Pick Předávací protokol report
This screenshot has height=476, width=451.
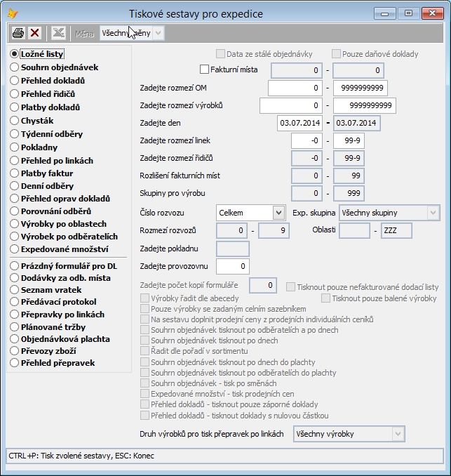14,302
